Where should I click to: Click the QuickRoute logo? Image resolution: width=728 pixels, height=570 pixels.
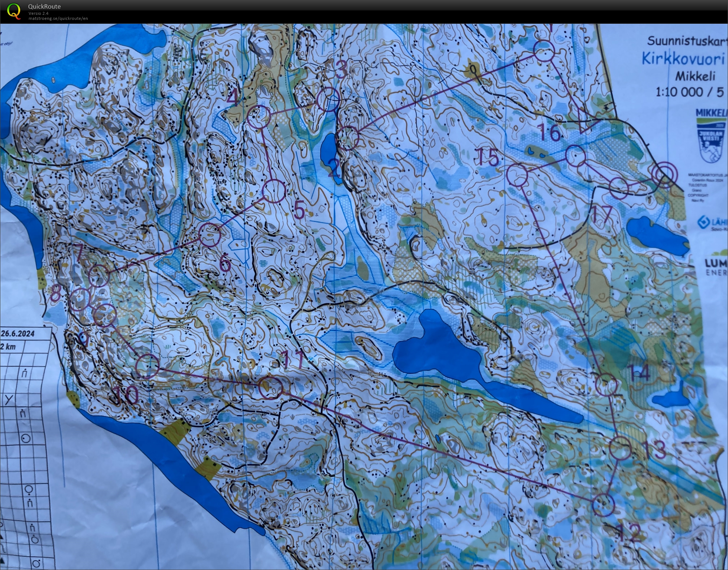14,12
